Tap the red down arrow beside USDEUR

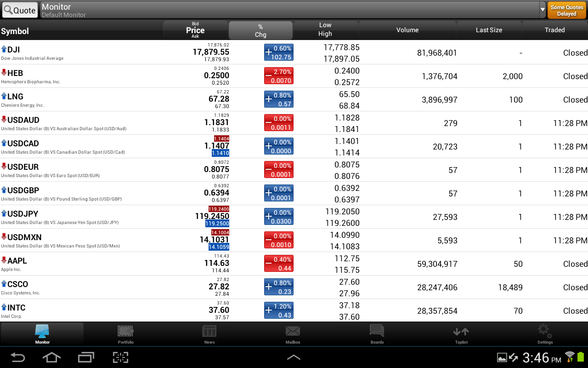pyautogui.click(x=4, y=166)
